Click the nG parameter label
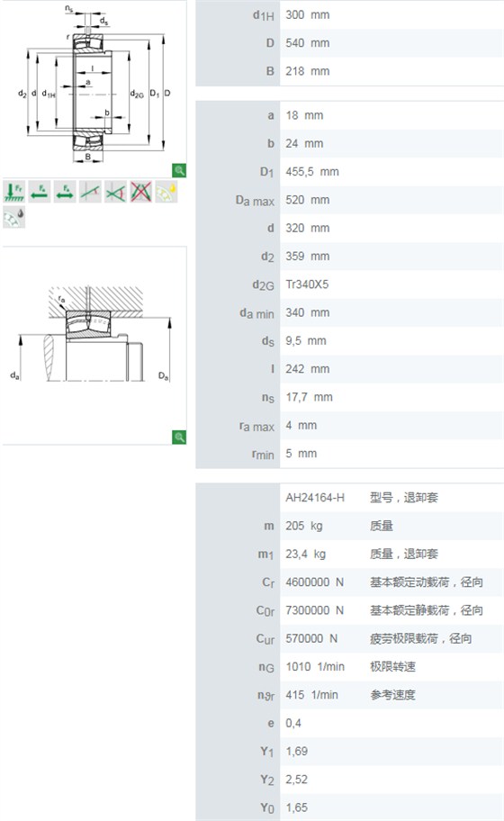 [265, 668]
